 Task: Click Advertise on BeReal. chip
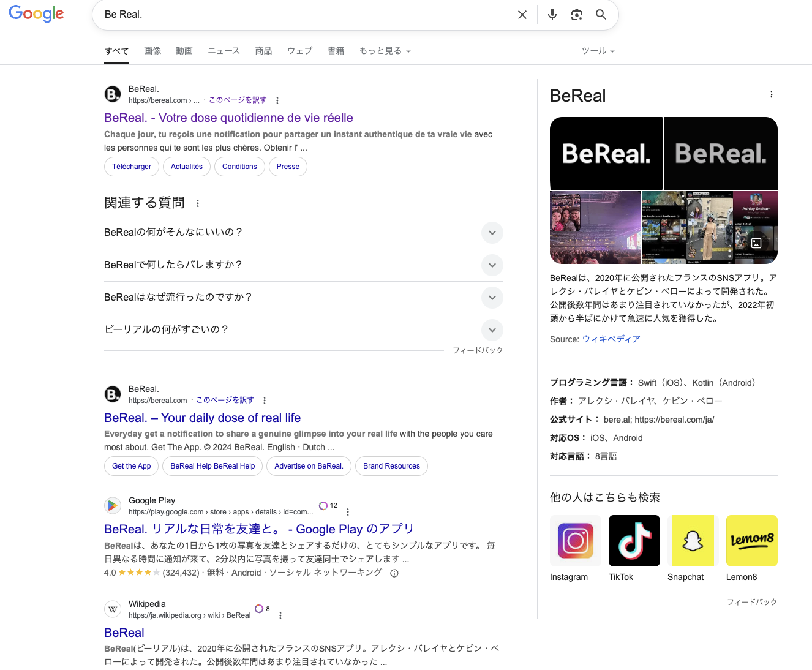click(x=309, y=466)
